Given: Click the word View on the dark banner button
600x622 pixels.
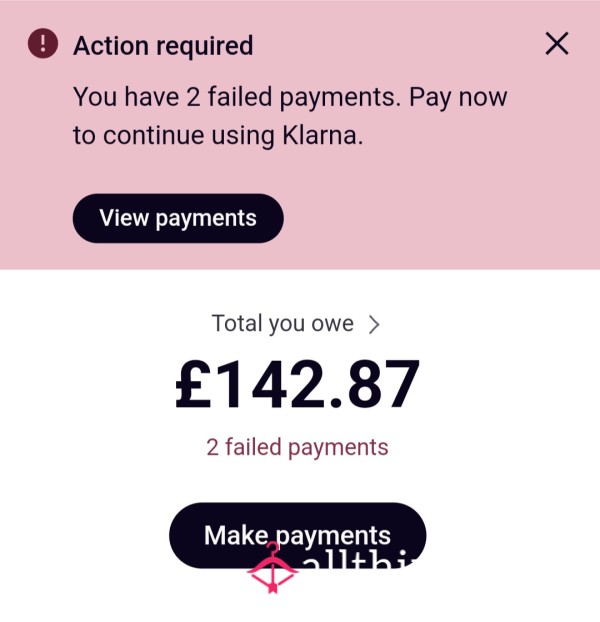Looking at the screenshot, I should click(x=124, y=218).
